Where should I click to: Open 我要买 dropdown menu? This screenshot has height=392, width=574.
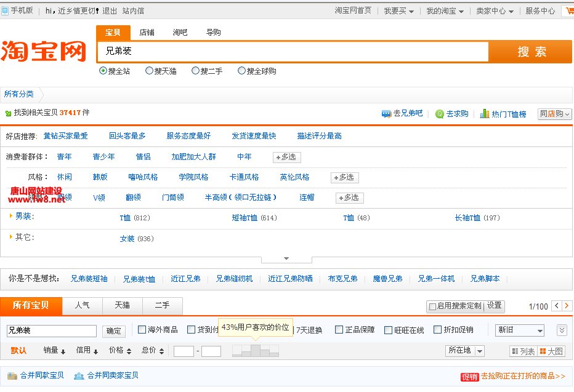(x=398, y=11)
